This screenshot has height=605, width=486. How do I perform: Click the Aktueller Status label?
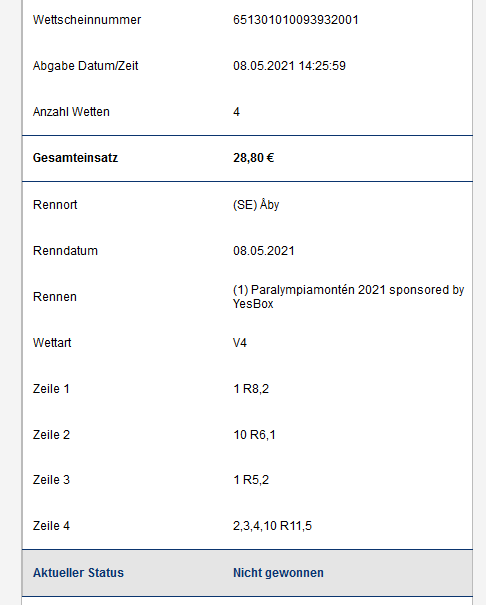click(78, 573)
